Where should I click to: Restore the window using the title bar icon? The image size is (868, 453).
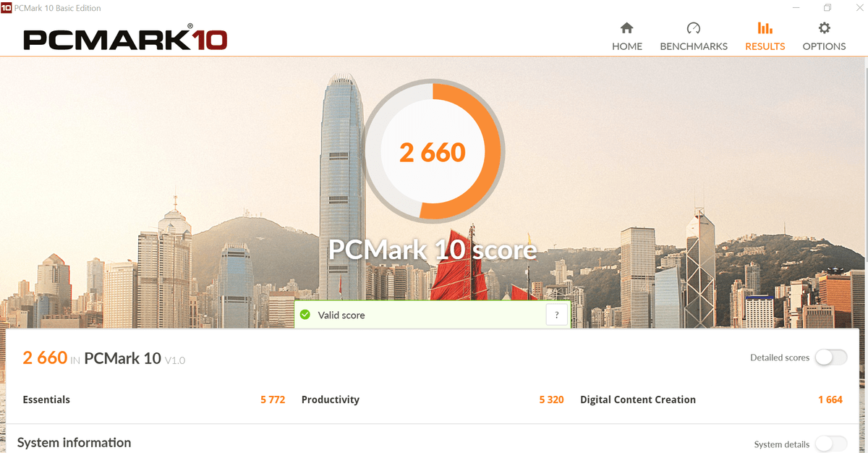click(x=827, y=8)
